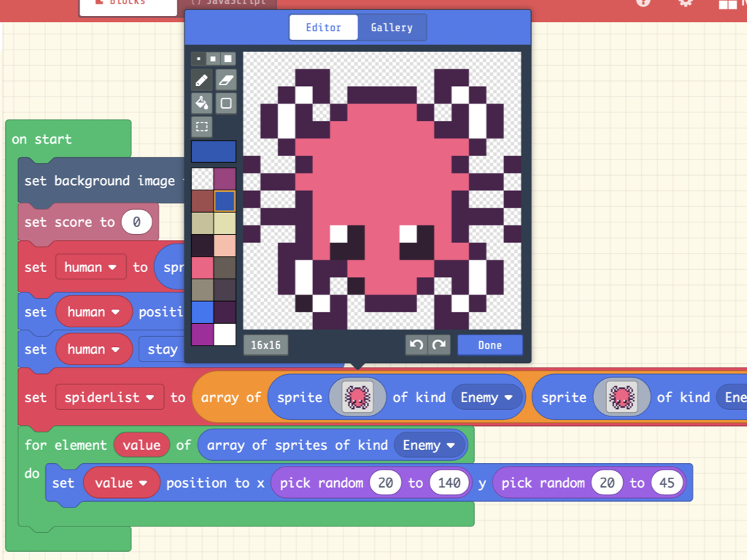The width and height of the screenshot is (747, 560).
Task: Select the 'set background image' block
Action: (101, 181)
